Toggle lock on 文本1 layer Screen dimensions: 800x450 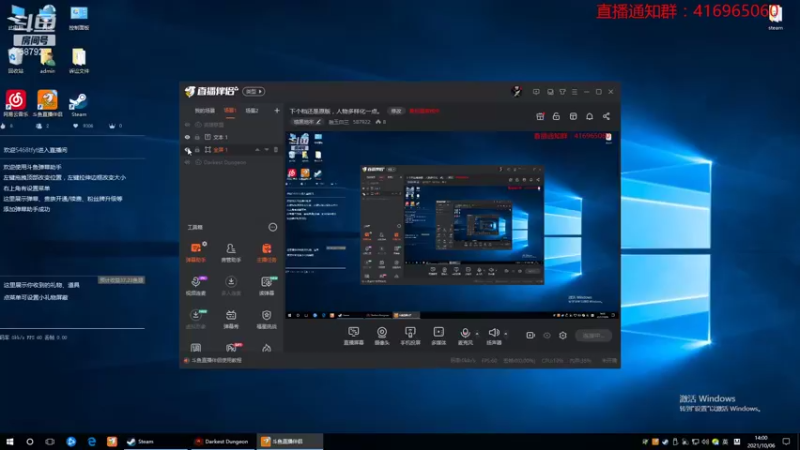[x=197, y=137]
